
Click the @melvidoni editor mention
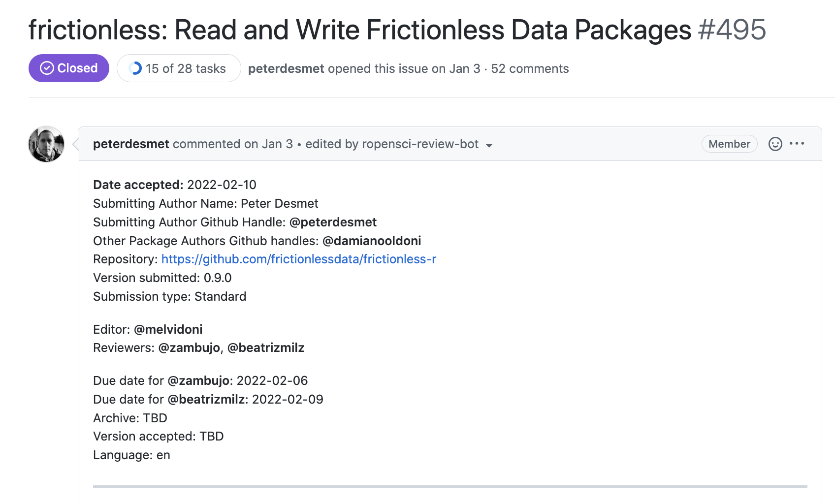(x=168, y=330)
